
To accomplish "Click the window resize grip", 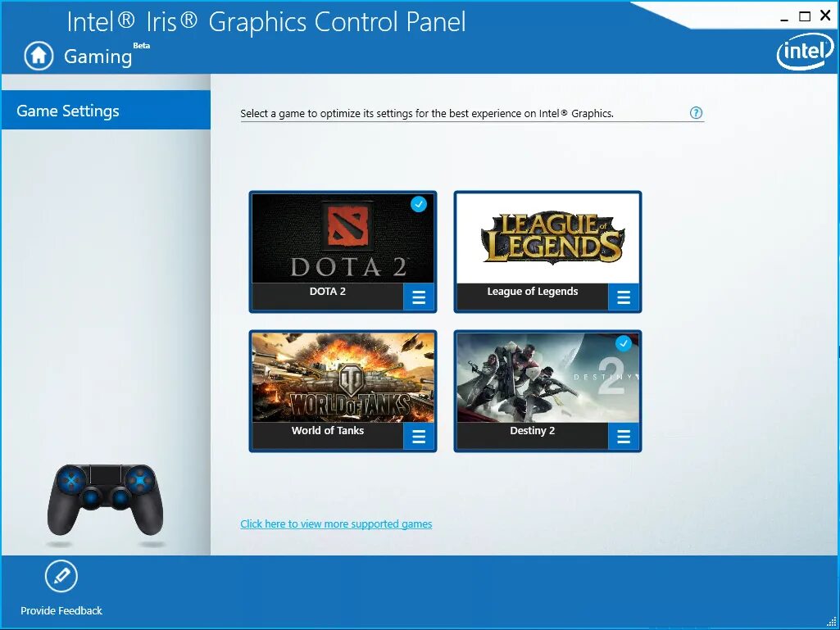I will click(832, 622).
